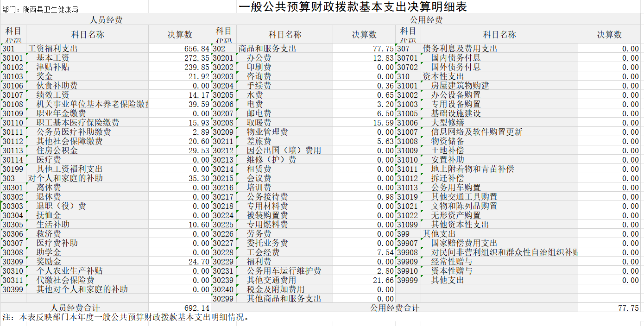Image resolution: width=644 pixels, height=326 pixels.
Task: Click the subject code cell 30201
Action: tap(223, 58)
